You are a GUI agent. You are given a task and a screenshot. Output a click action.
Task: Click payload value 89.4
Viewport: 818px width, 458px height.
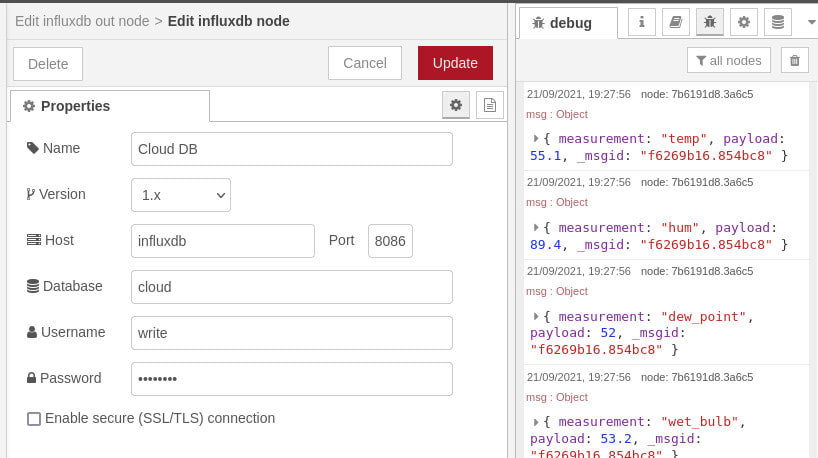pyautogui.click(x=546, y=245)
